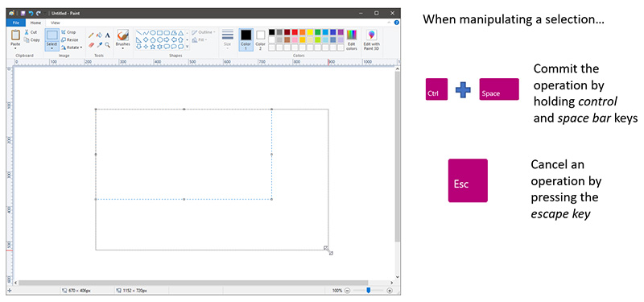Click the Save icon in the title bar

[24, 13]
